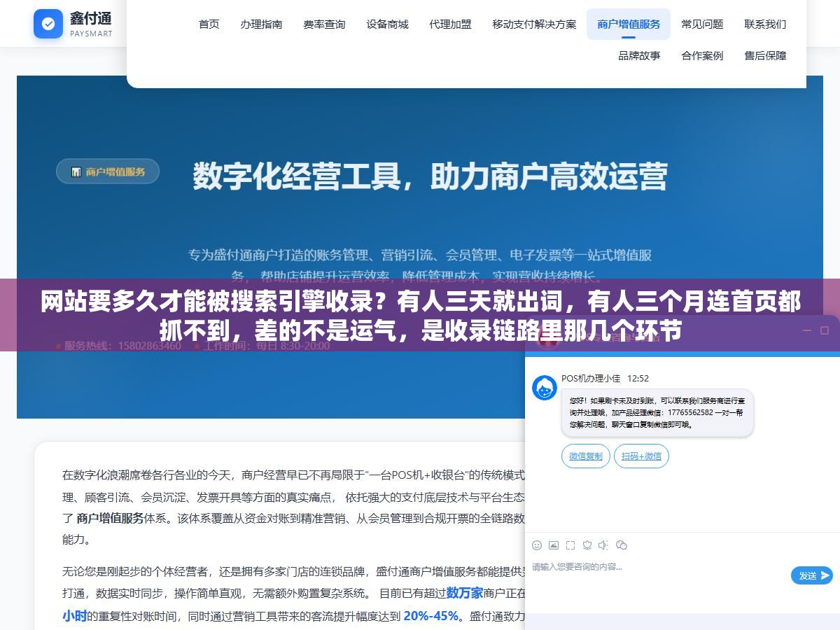Viewport: 840px width, 630px height.
Task: Click the 鑫付通 PAYSMART logo icon
Action: coord(48,24)
